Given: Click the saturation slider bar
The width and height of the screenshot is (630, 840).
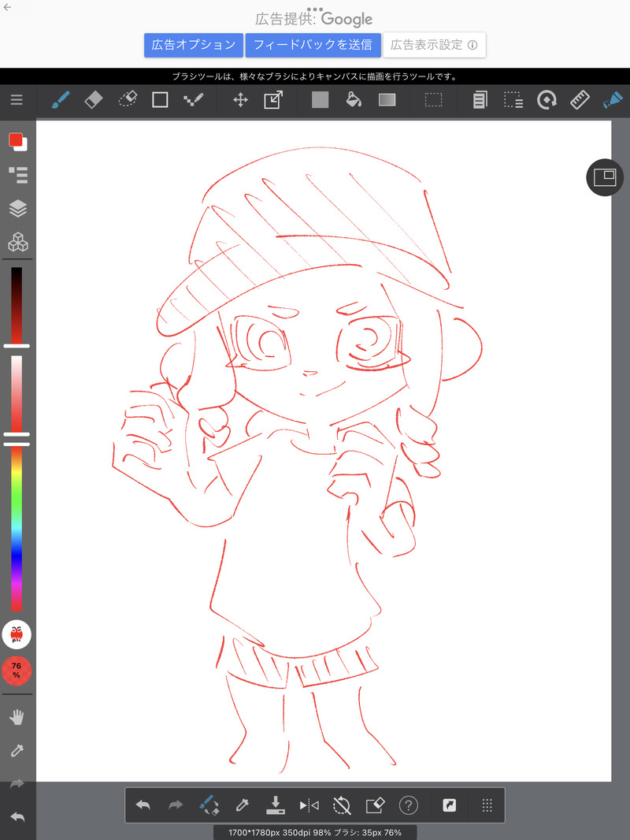Looking at the screenshot, I should (x=17, y=394).
